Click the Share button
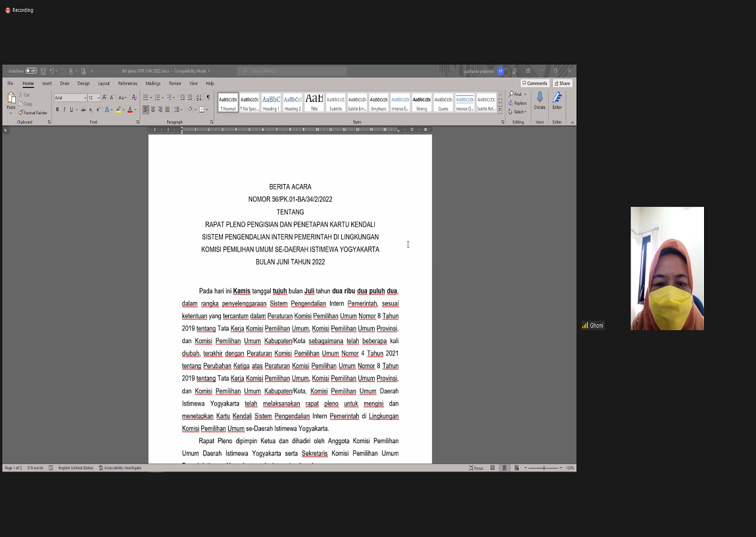Screen dimensions: 756x537 click(562, 83)
